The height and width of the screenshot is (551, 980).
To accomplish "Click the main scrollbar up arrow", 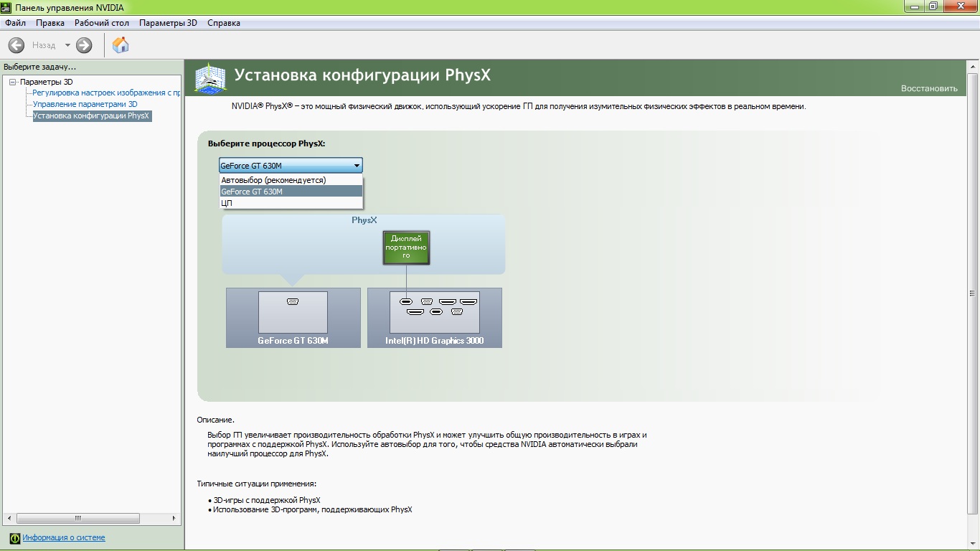I will 973,67.
